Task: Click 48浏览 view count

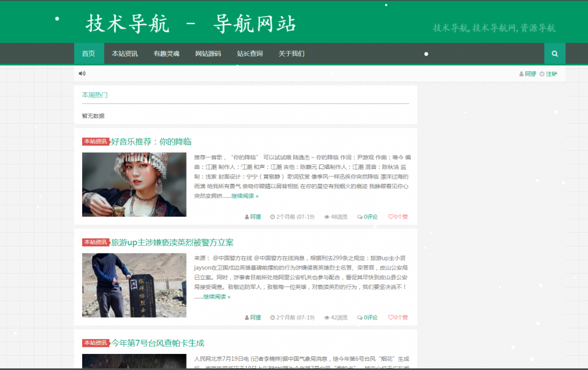Action: (x=339, y=217)
